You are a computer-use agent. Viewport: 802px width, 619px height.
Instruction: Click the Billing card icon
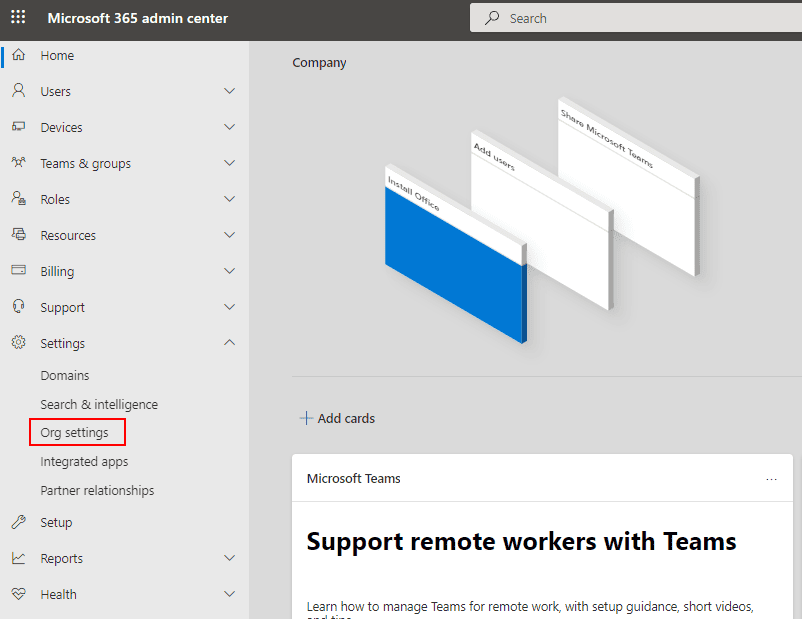18,271
